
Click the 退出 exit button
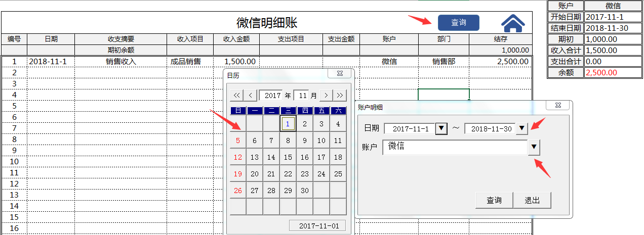(532, 200)
